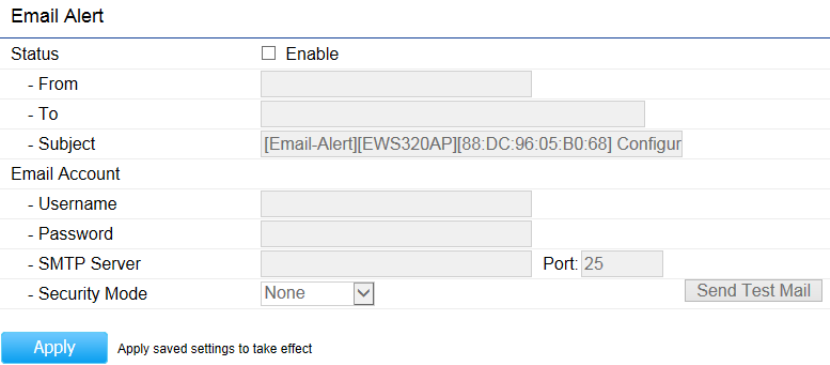
Task: Enable the Email Alert status checkbox
Action: pos(268,53)
